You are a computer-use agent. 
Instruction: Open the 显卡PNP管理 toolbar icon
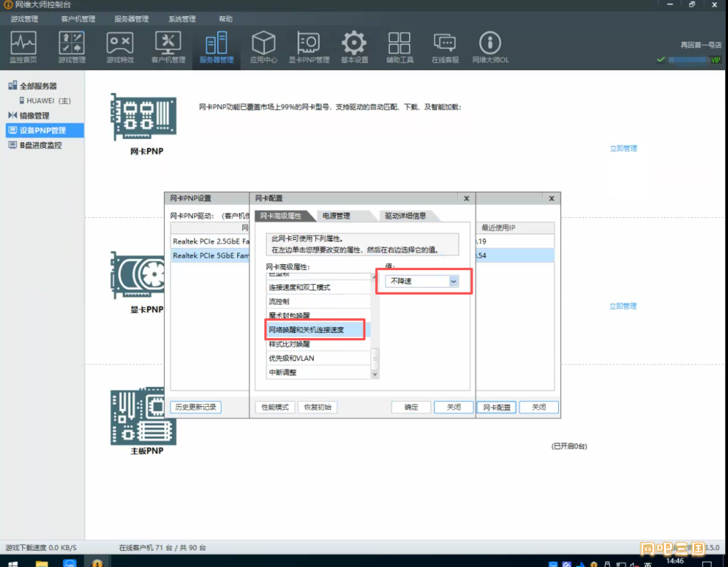point(309,47)
